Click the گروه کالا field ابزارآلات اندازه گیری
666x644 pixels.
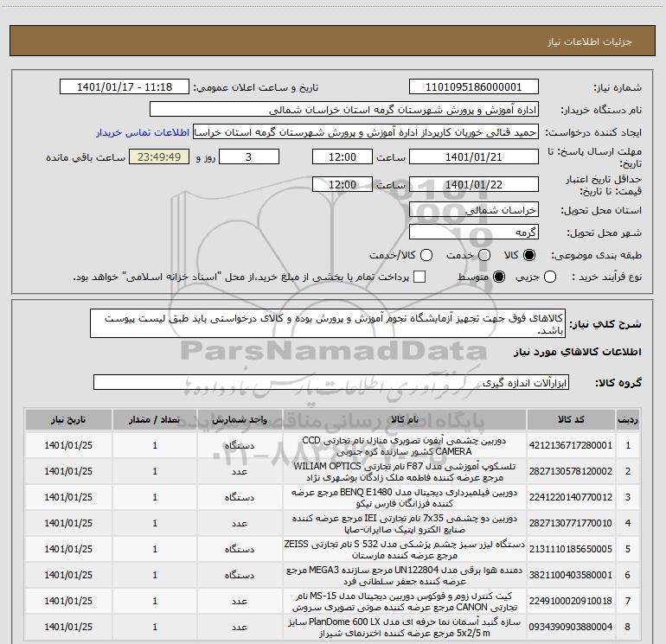(x=331, y=382)
